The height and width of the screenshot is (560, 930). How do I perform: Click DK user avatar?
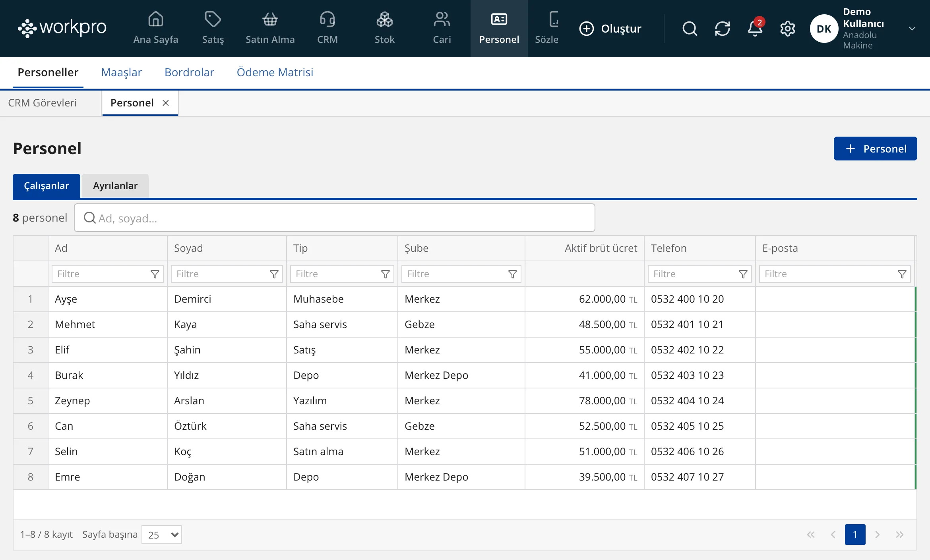(x=824, y=29)
